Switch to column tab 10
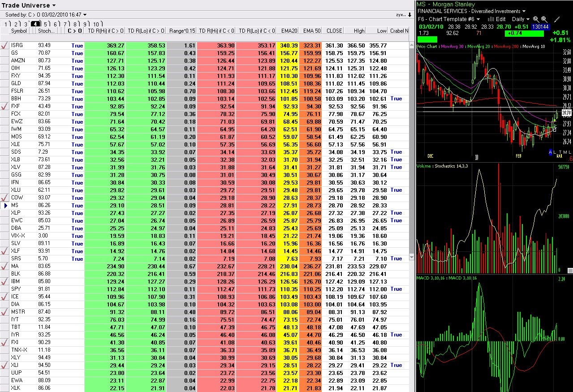The width and height of the screenshot is (573, 392). (96, 24)
